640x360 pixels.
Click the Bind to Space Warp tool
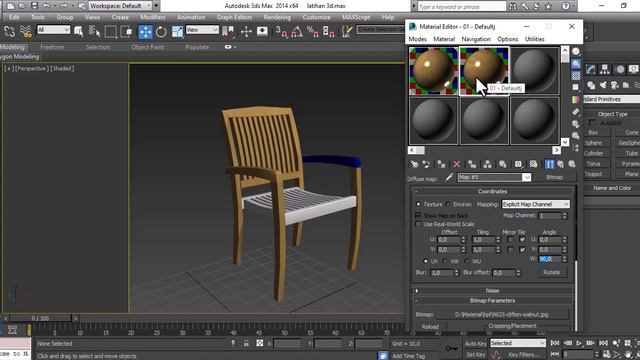point(26,31)
